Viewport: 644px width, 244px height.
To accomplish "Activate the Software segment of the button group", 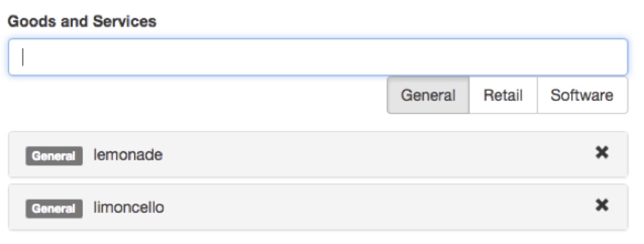I will coord(581,95).
